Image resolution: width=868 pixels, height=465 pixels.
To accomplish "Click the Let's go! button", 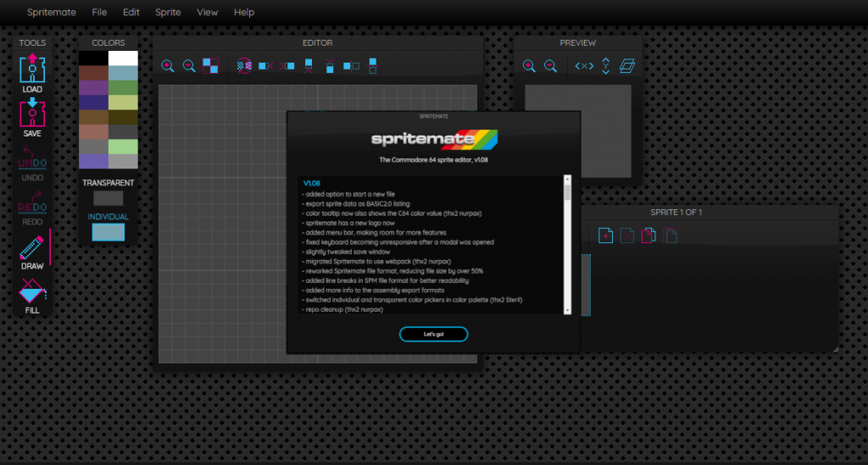I will 433,334.
